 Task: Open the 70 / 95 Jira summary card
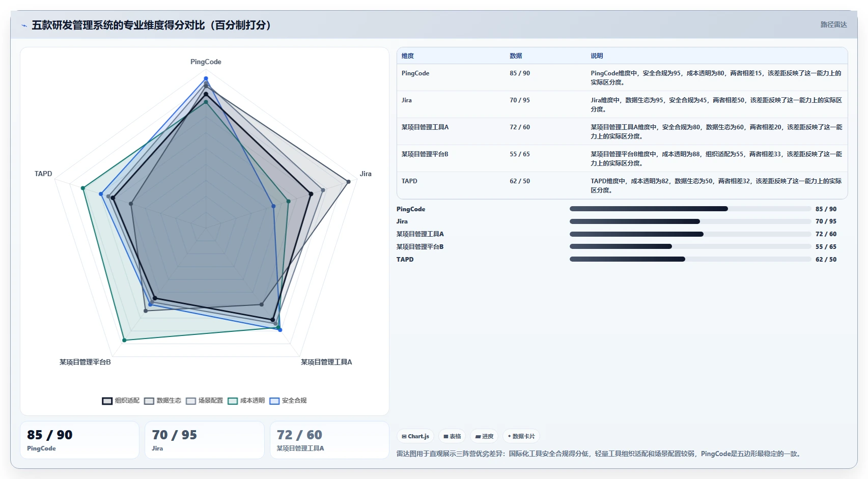(205, 440)
